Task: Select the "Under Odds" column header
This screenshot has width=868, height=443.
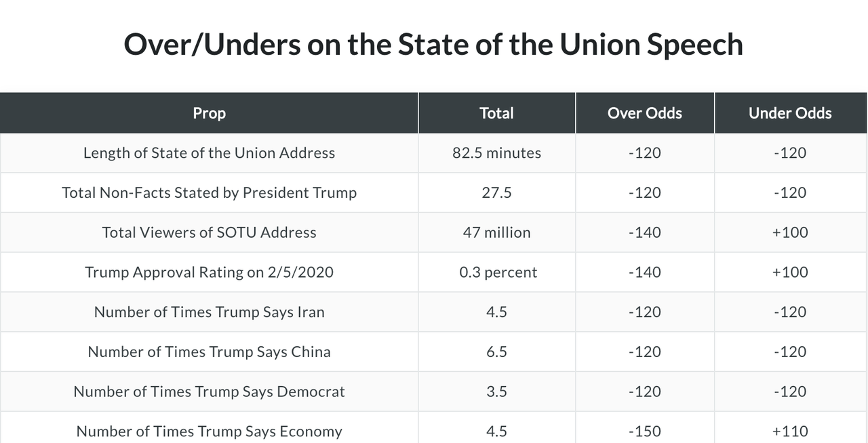Action: tap(790, 113)
